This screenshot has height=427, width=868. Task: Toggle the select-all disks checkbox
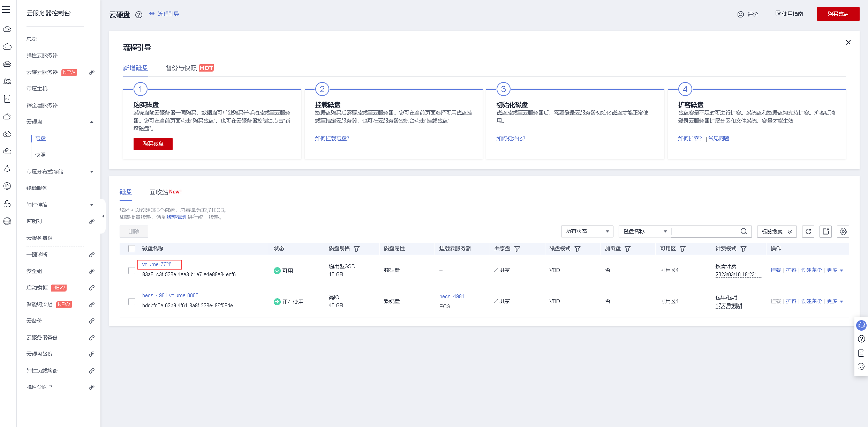tap(132, 249)
